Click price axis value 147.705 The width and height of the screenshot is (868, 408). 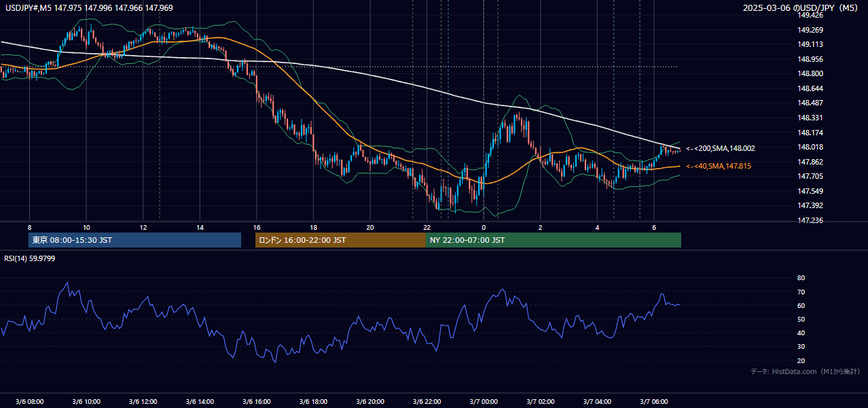[x=811, y=176]
